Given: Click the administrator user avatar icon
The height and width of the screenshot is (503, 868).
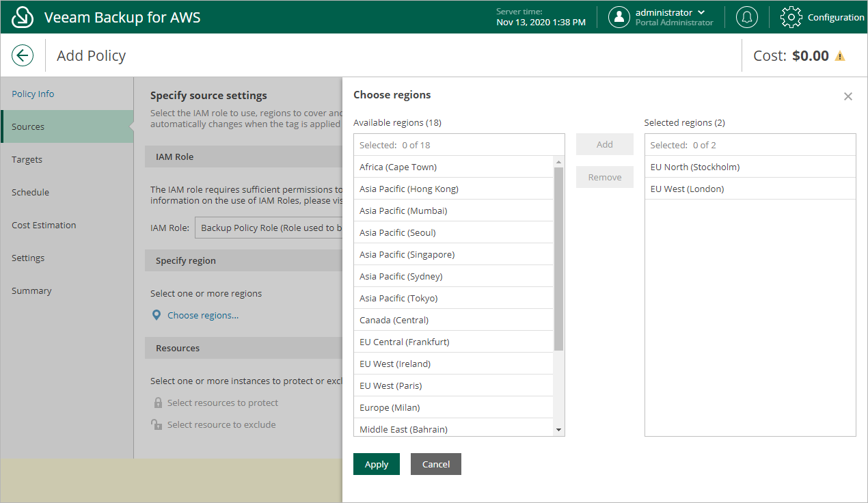Looking at the screenshot, I should [619, 17].
